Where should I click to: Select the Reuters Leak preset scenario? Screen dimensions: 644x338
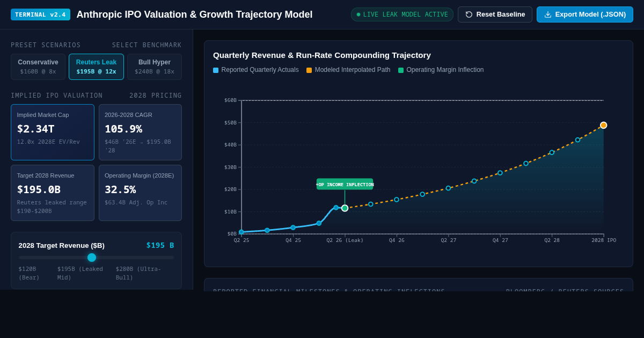click(x=96, y=67)
